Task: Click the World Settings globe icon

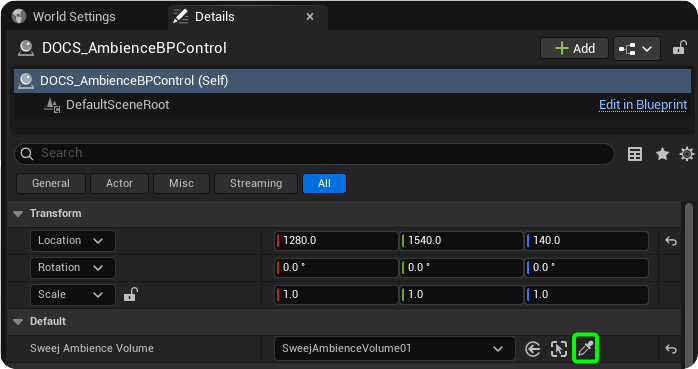Action: click(19, 16)
